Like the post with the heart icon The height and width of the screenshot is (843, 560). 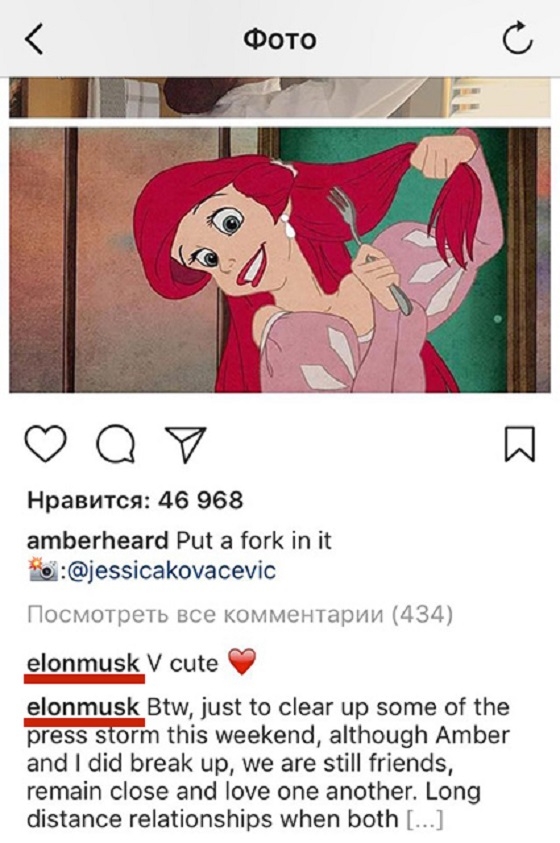click(46, 444)
